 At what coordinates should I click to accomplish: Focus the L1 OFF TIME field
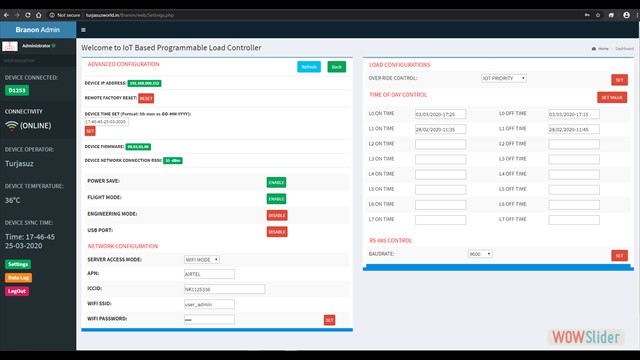coord(574,129)
